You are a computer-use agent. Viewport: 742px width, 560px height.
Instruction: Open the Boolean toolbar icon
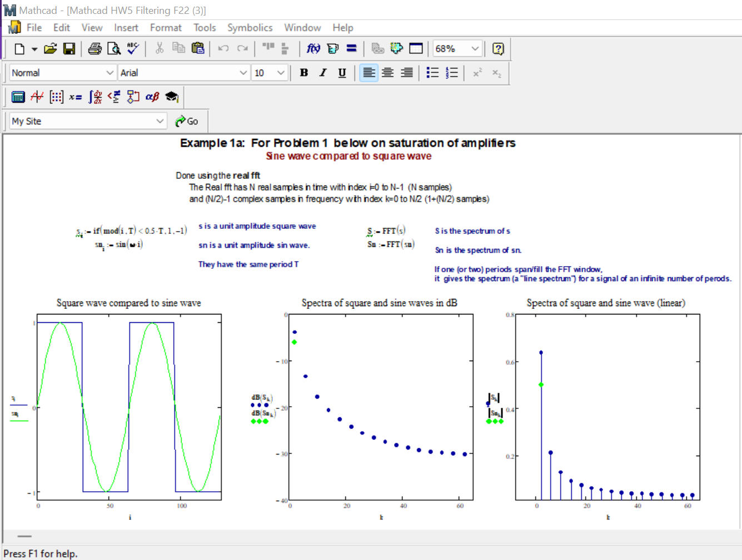[114, 97]
